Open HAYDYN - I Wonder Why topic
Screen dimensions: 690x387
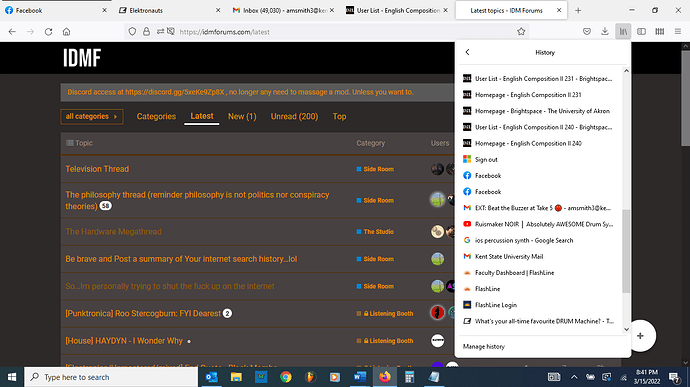coord(124,341)
